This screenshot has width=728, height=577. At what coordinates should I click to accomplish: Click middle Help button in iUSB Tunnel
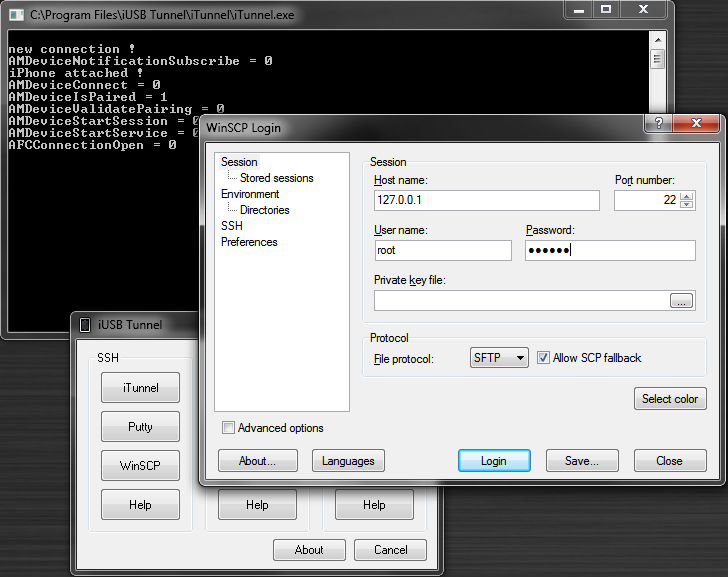[x=257, y=505]
